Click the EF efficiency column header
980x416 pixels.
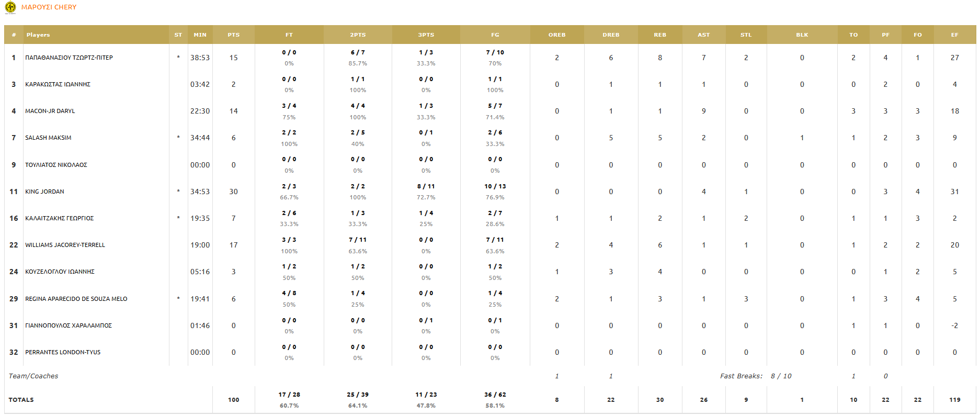(954, 35)
